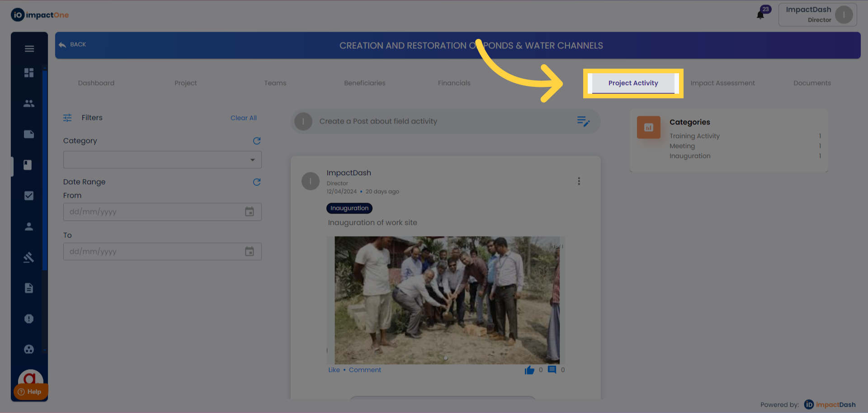Open the dashboard grid icon in the sidebar
The height and width of the screenshot is (413, 868).
coord(29,73)
